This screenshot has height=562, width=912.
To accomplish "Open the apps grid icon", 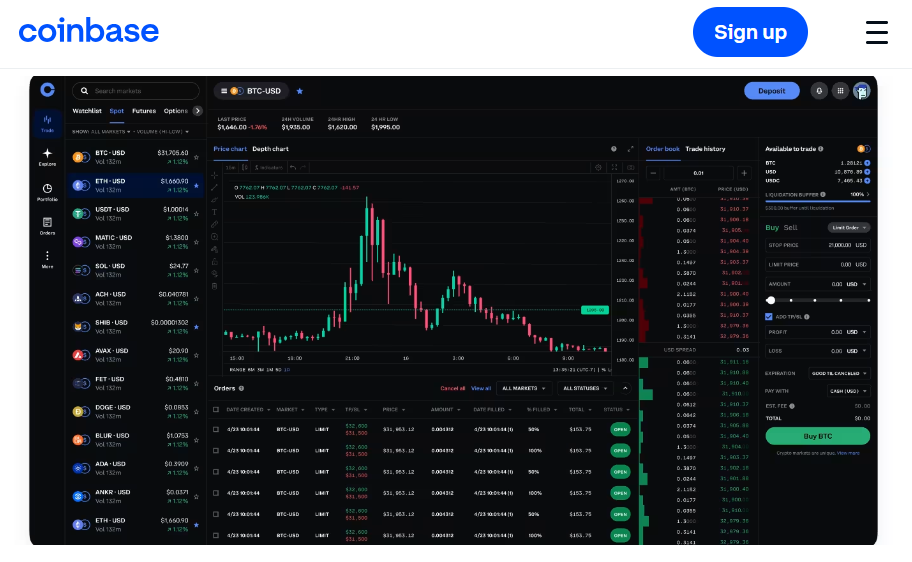I will click(840, 91).
